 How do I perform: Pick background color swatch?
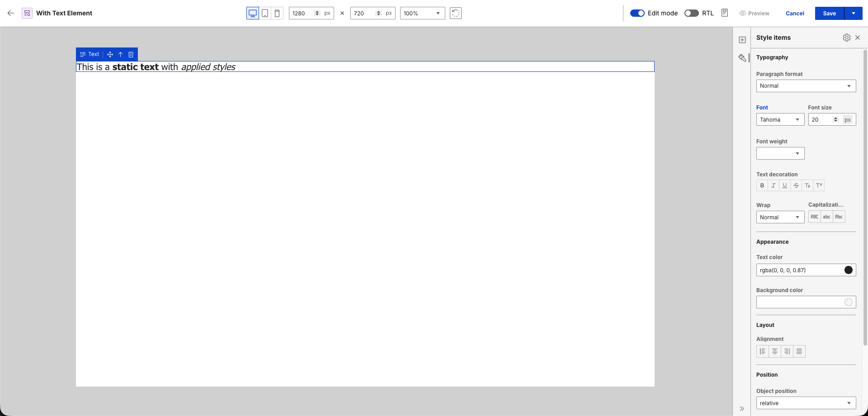pyautogui.click(x=849, y=302)
